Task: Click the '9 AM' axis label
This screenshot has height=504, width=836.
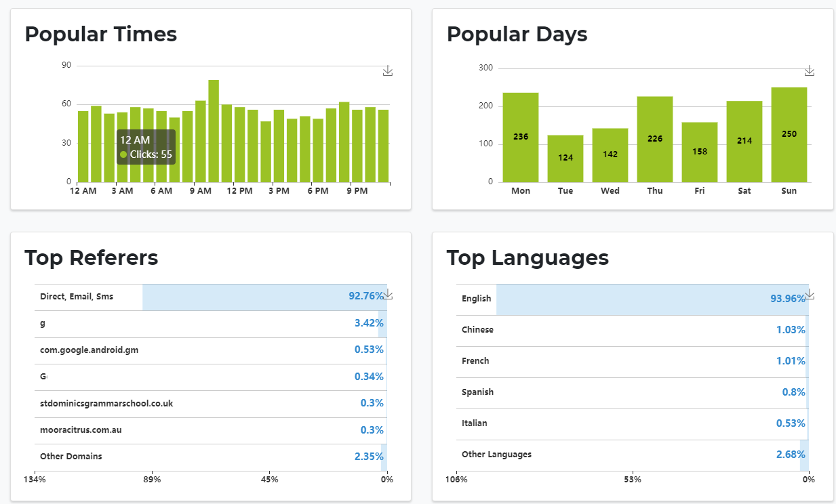Action: pyautogui.click(x=201, y=191)
